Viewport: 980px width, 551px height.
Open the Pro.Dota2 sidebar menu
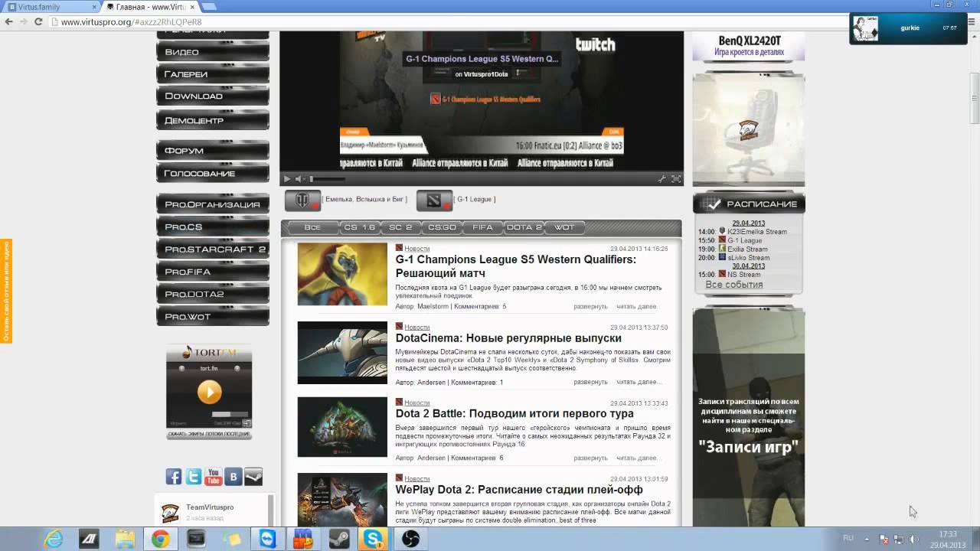(213, 294)
